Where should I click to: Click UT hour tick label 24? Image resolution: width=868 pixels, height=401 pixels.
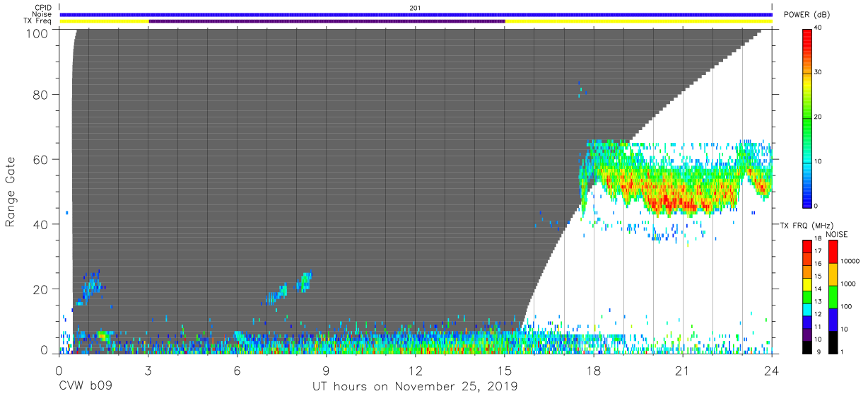tap(772, 369)
